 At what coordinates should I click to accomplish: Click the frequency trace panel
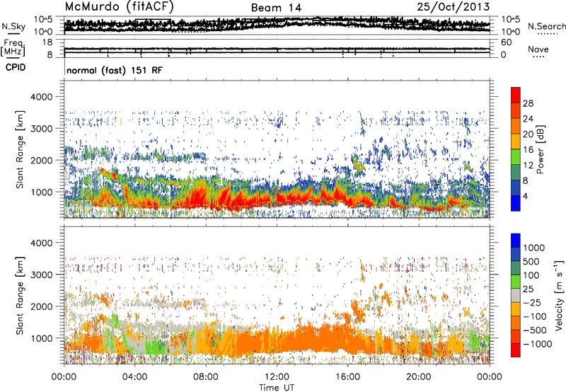click(277, 48)
